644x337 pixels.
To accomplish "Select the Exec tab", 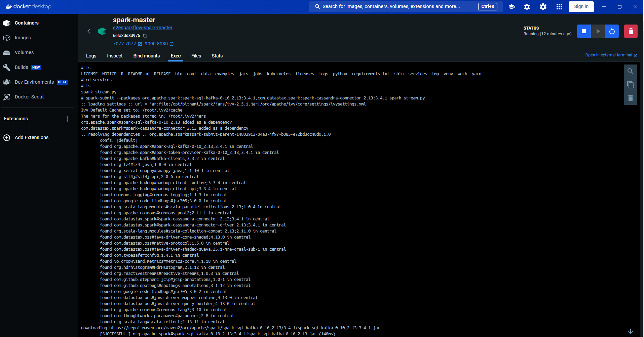I will 176,56.
